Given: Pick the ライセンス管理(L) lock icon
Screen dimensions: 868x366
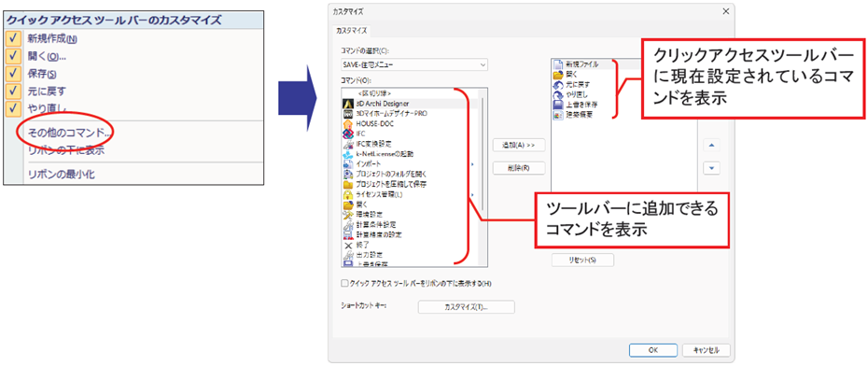Looking at the screenshot, I should (x=348, y=194).
